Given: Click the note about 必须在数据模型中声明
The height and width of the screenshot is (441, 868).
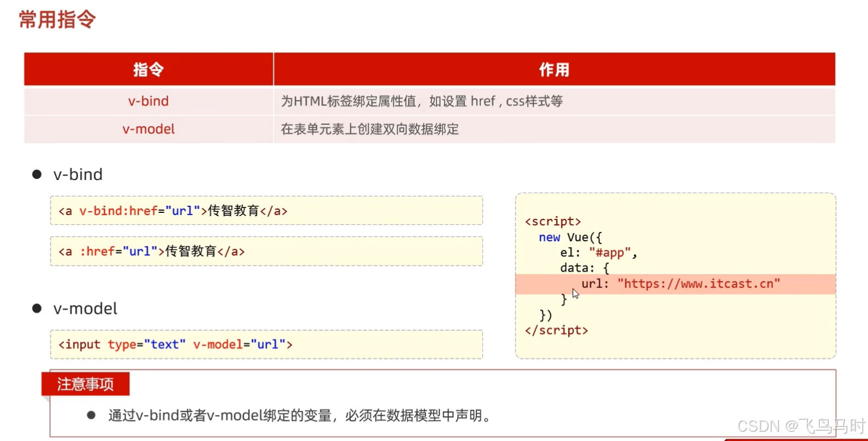Looking at the screenshot, I should 300,416.
